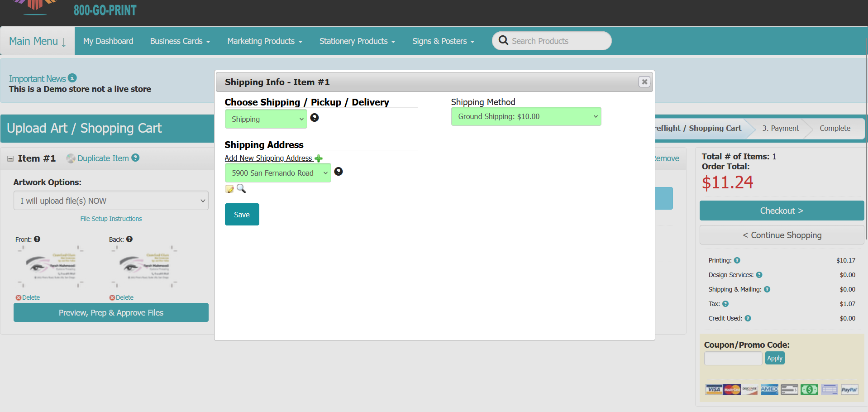868x412 pixels.
Task: Click the green plus add address icon
Action: click(x=319, y=158)
